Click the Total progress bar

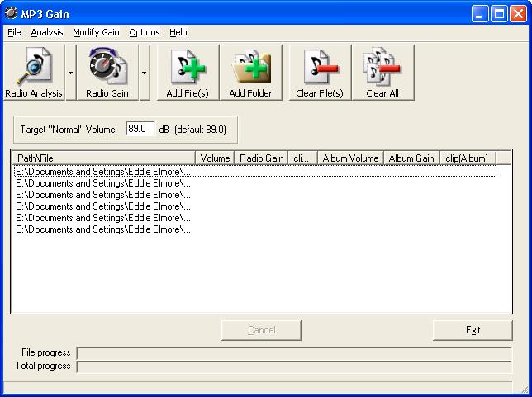coord(294,366)
